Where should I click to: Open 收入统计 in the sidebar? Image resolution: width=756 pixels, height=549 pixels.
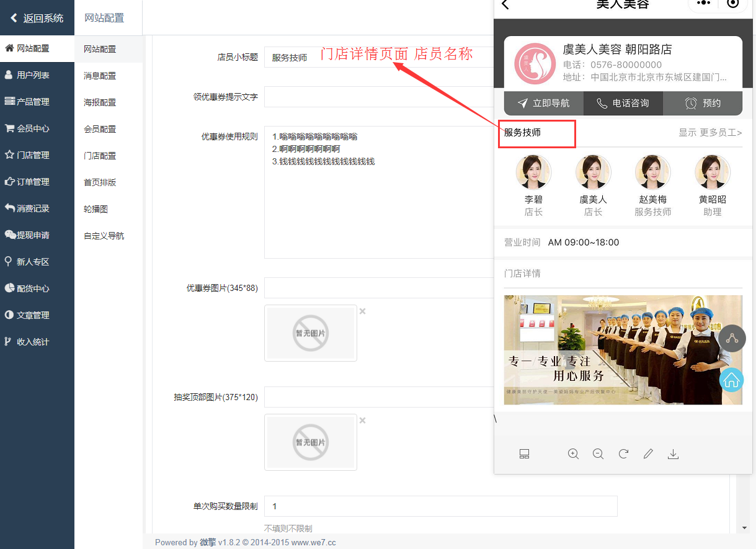tap(37, 342)
